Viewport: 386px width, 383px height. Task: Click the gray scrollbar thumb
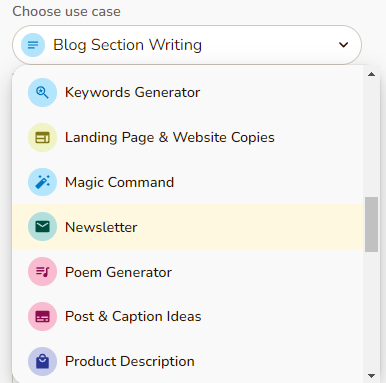pyautogui.click(x=371, y=224)
